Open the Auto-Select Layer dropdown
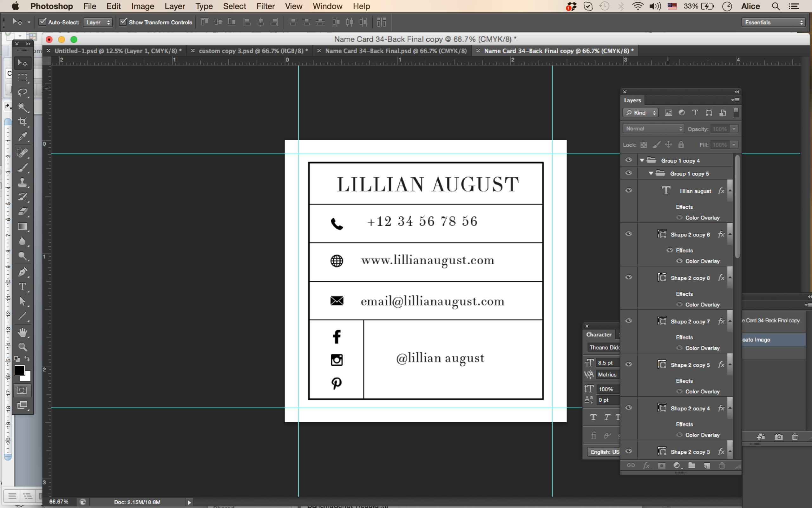The width and height of the screenshot is (812, 508). tap(98, 23)
